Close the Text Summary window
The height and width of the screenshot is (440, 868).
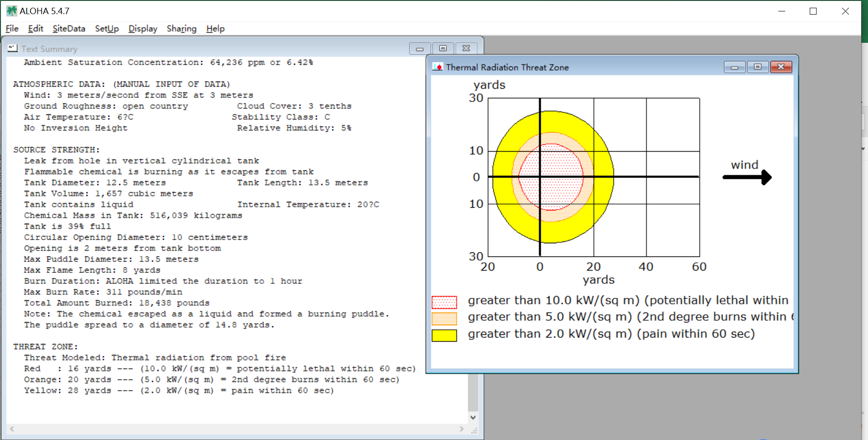(466, 48)
